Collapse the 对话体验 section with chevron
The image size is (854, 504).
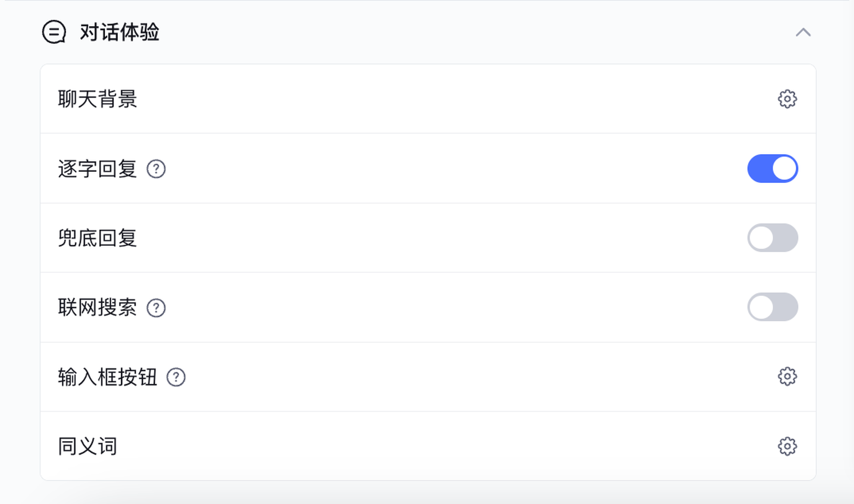pos(803,33)
